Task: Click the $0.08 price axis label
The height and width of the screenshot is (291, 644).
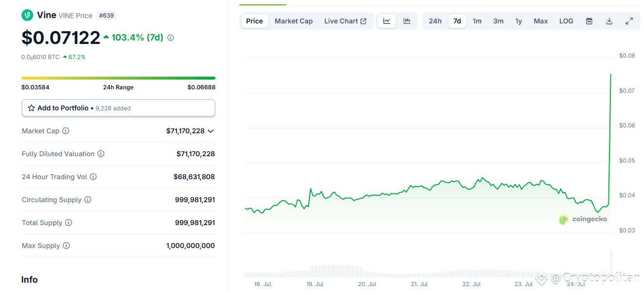Action: [627, 56]
